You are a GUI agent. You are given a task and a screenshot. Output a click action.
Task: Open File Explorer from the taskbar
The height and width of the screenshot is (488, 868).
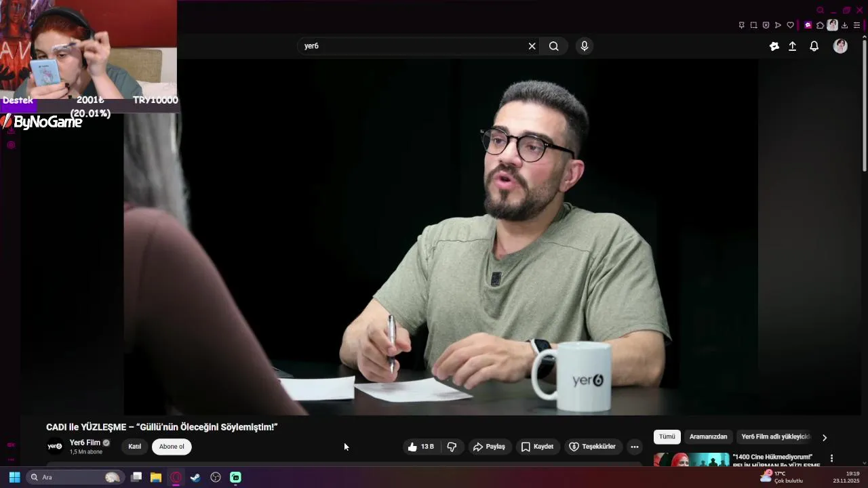156,477
